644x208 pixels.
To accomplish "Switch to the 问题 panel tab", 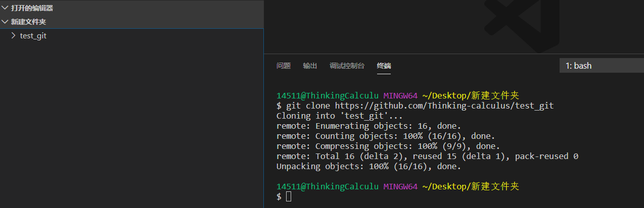I will click(x=284, y=66).
